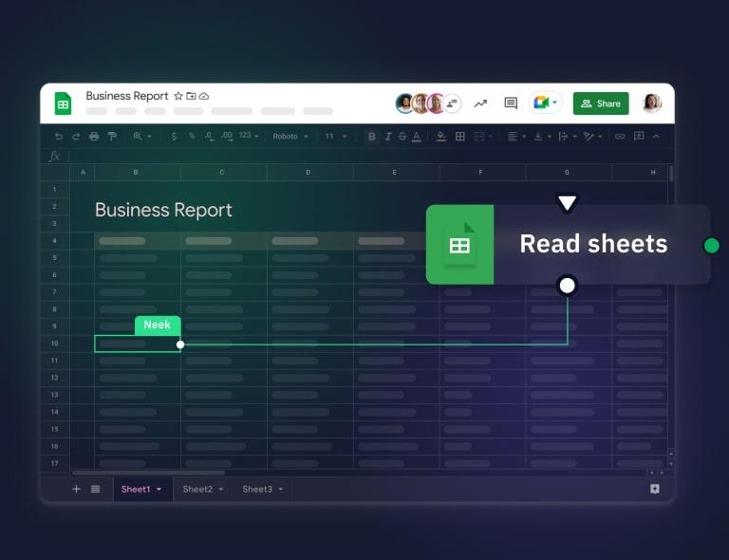This screenshot has height=560, width=729.
Task: Open the Roboto font dropdown
Action: [290, 137]
